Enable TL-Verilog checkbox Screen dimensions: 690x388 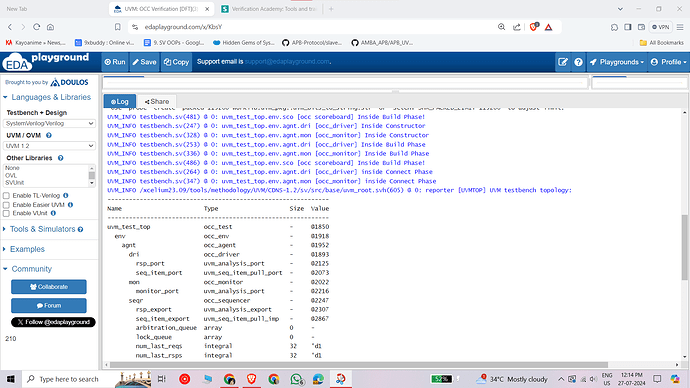(x=6, y=196)
